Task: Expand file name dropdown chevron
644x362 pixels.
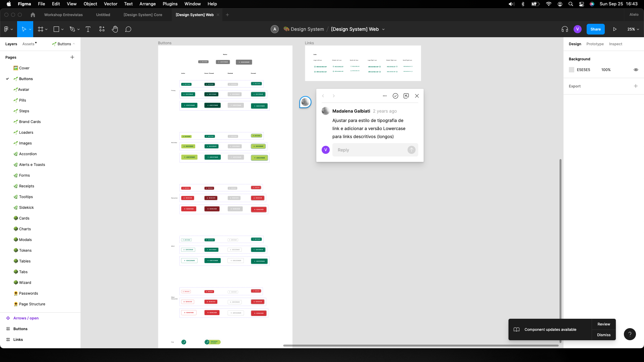Action: click(383, 29)
